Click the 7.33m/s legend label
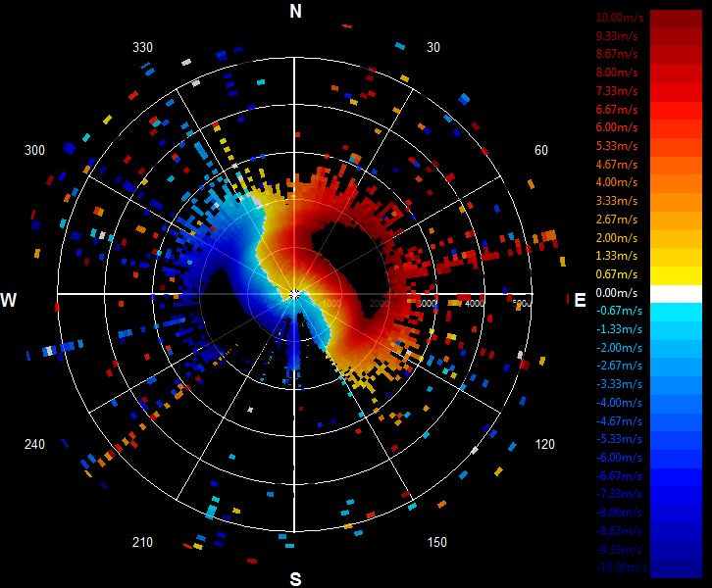The height and width of the screenshot is (588, 712). pos(617,91)
